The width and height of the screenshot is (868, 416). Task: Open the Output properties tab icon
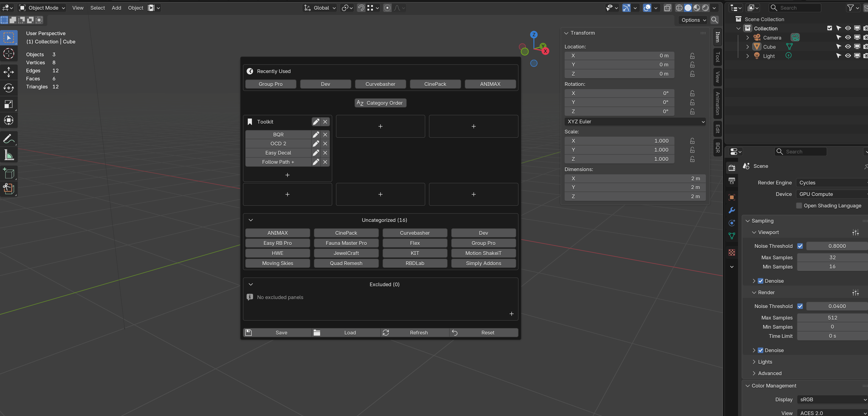(732, 181)
